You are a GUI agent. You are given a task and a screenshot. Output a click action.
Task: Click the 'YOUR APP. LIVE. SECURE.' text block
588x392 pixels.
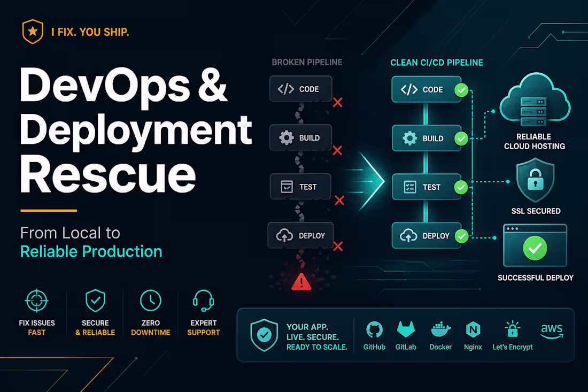(x=317, y=337)
